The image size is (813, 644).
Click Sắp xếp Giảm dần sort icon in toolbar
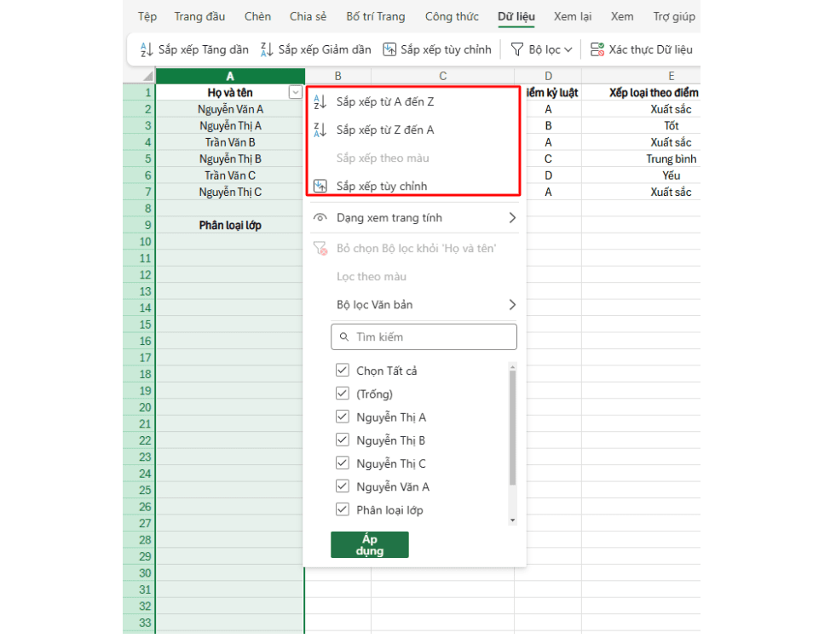267,49
